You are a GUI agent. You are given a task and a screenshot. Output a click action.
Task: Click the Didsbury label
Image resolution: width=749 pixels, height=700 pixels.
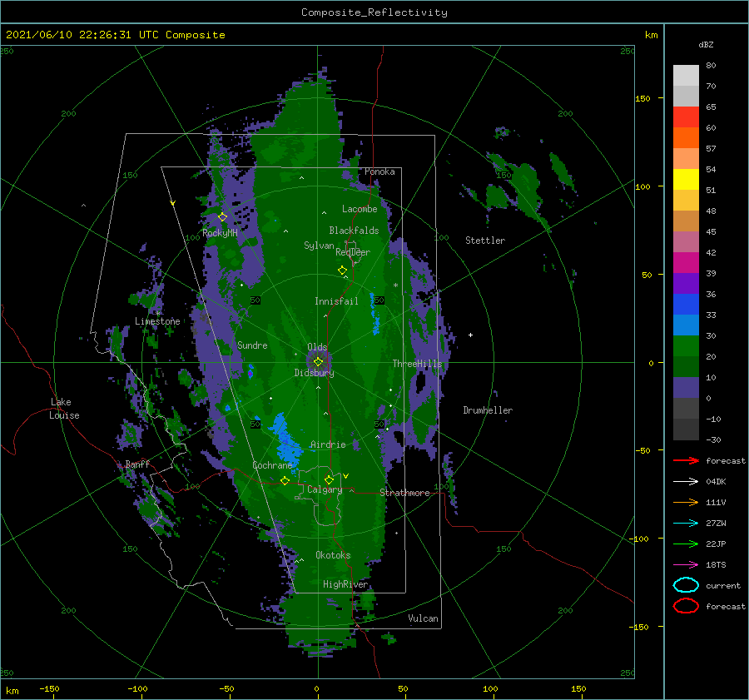coord(314,373)
